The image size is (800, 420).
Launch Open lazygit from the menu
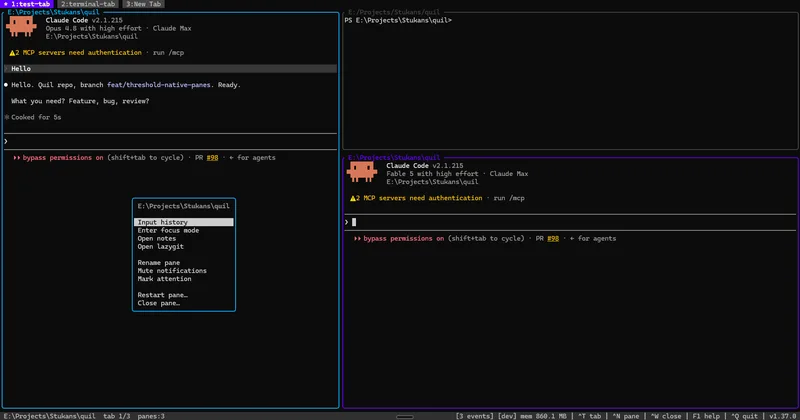pyautogui.click(x=160, y=246)
